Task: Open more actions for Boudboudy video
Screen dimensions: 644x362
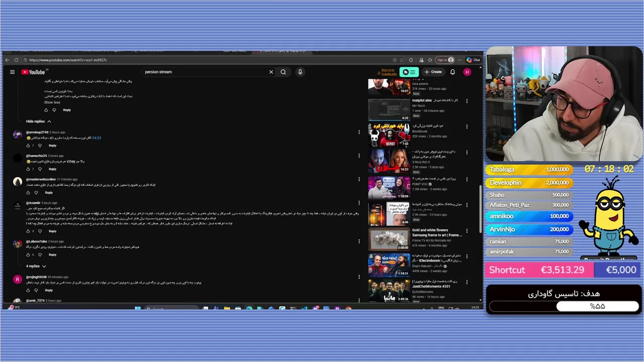Action: tap(467, 126)
